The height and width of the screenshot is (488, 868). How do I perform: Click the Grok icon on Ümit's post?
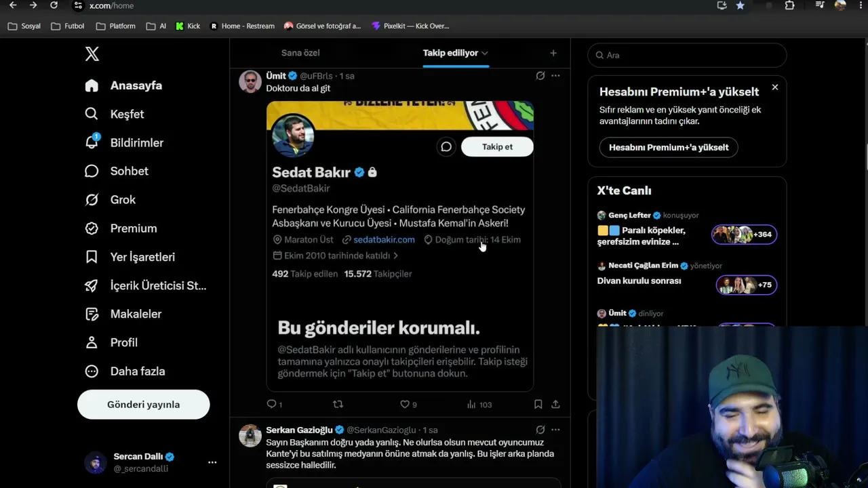(x=540, y=76)
